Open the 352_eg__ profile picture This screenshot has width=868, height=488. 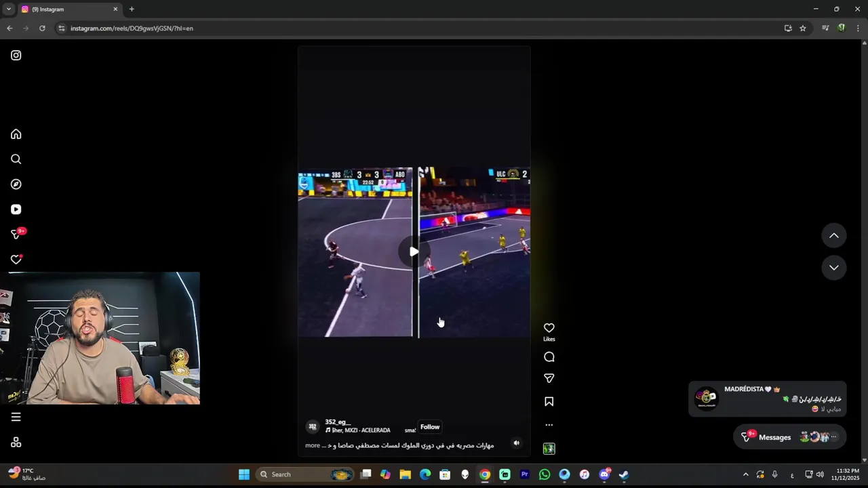313,426
